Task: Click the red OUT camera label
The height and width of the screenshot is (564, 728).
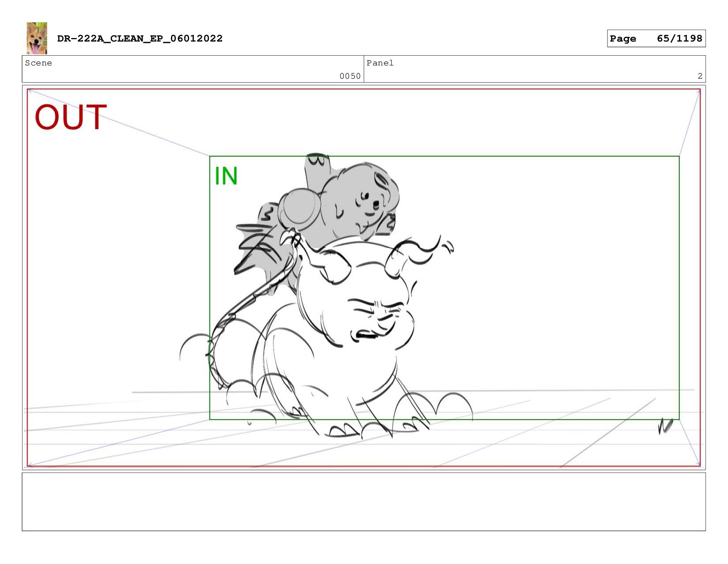Action: coord(71,117)
